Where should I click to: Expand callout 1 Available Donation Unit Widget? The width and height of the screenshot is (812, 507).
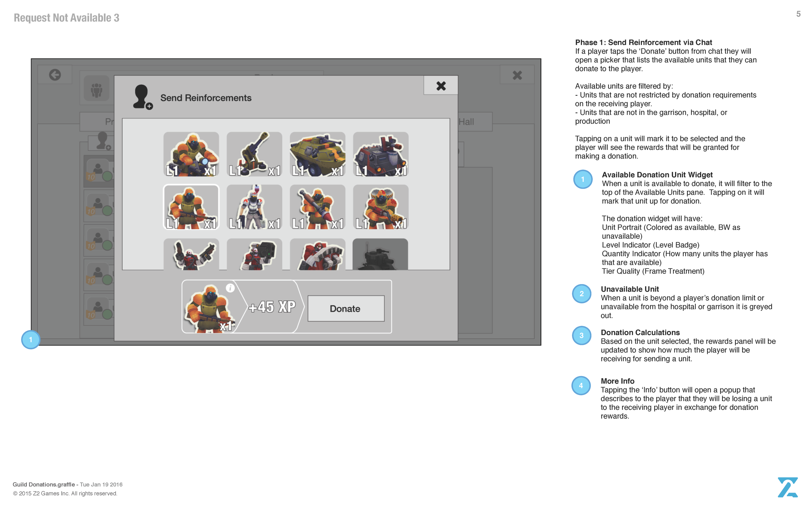point(583,179)
